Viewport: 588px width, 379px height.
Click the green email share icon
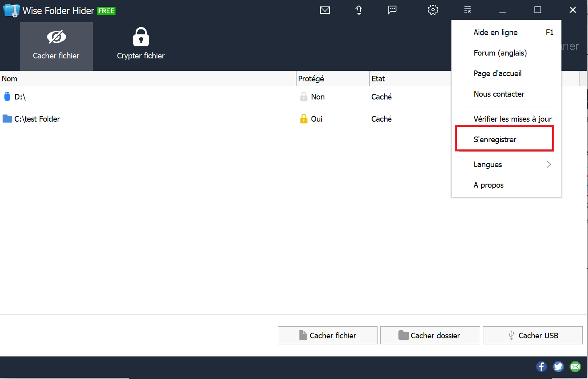[575, 367]
